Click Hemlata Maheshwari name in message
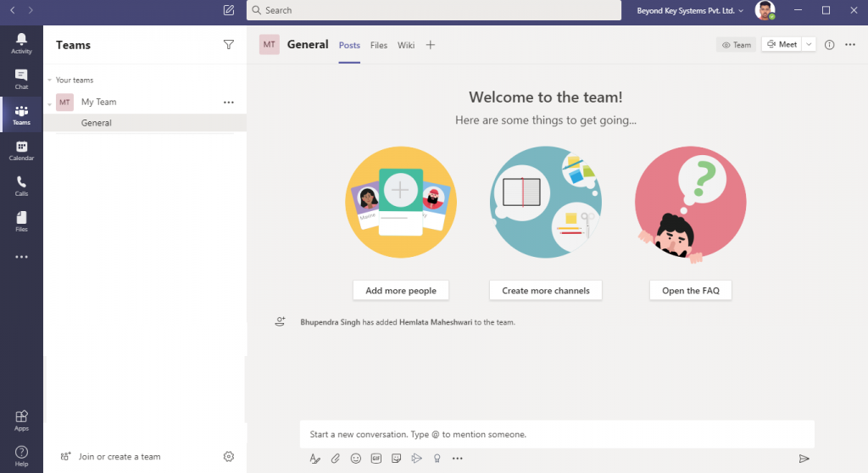 (436, 322)
